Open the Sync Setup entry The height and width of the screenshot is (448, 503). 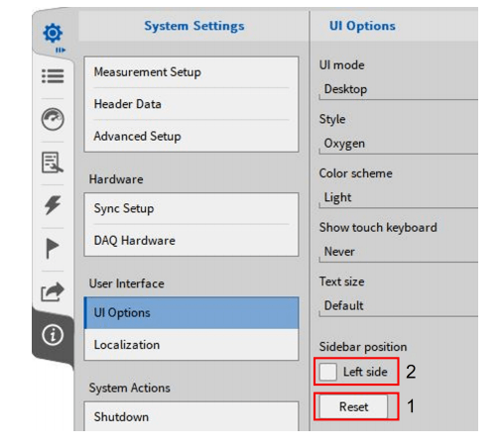191,208
